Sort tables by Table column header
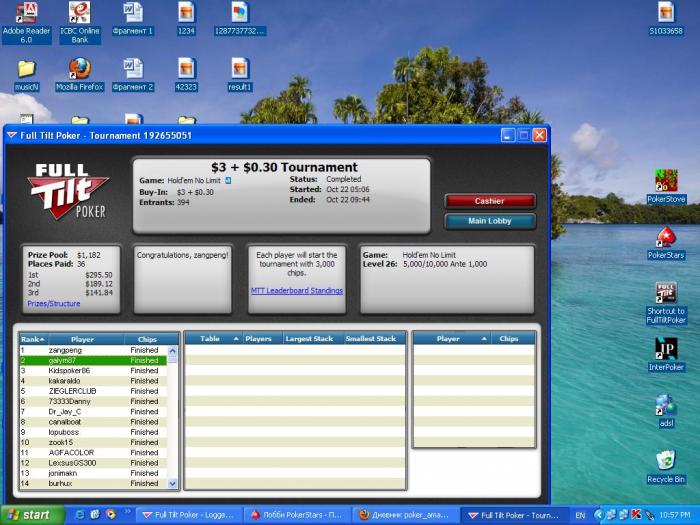 coord(214,339)
